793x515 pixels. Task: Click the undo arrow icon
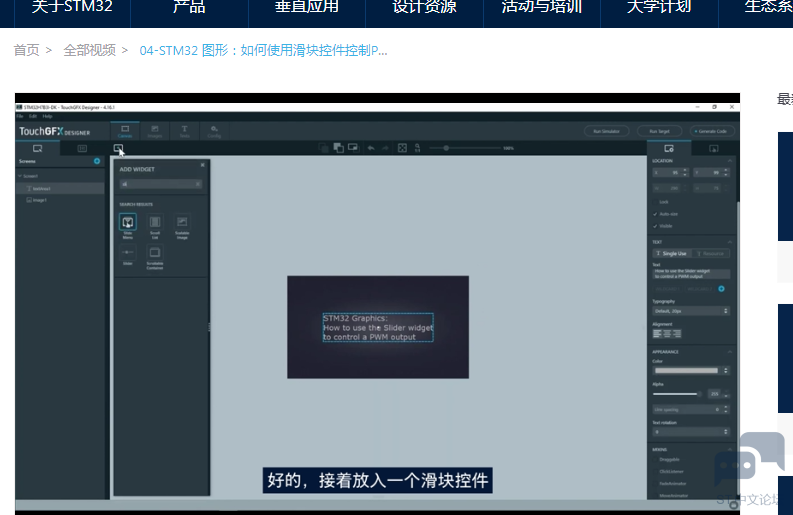click(x=371, y=148)
